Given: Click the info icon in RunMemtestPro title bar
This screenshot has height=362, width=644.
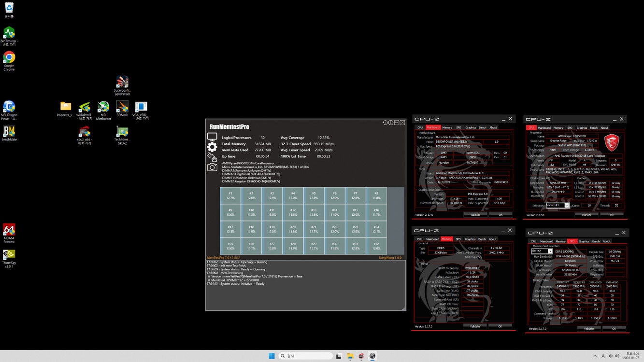Looking at the screenshot, I should pyautogui.click(x=391, y=123).
